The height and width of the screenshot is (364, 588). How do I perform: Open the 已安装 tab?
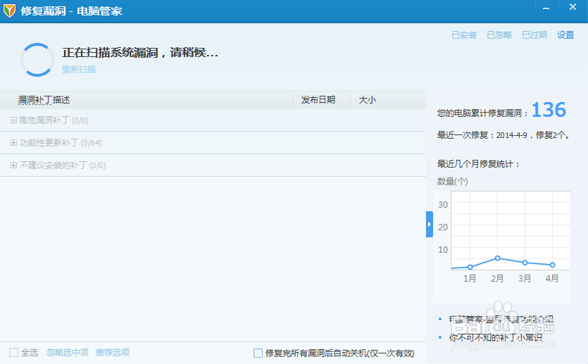point(464,35)
